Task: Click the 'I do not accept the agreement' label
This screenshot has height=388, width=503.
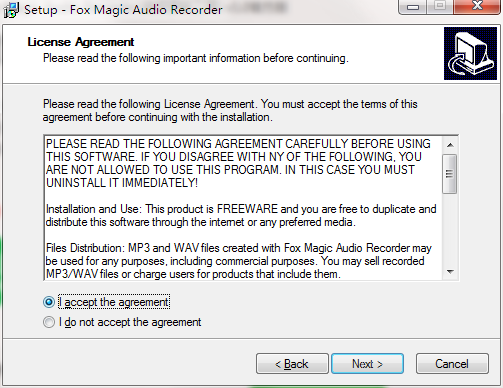Action: (130, 322)
